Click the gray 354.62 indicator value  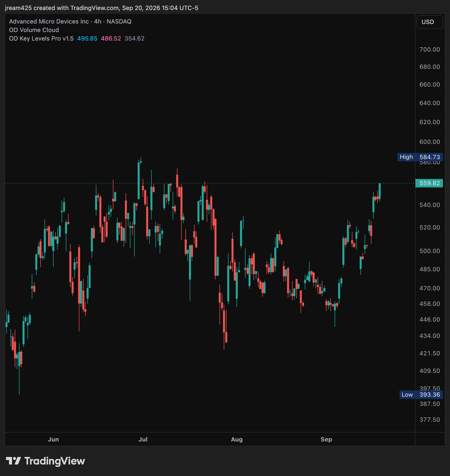click(135, 39)
